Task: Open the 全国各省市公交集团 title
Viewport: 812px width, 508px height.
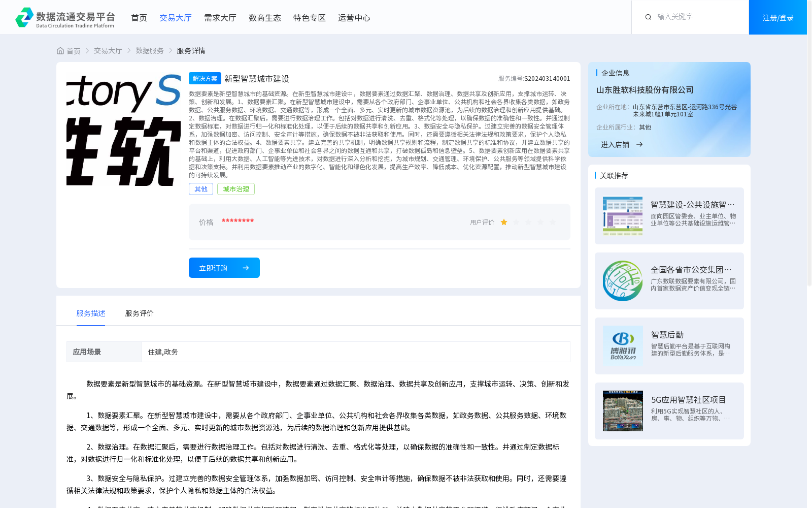Action: click(691, 270)
